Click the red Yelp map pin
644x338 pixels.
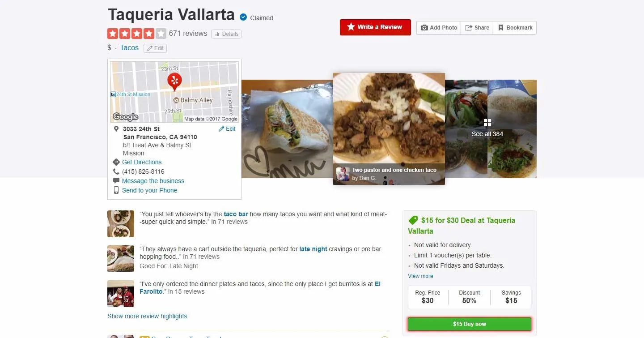(174, 81)
